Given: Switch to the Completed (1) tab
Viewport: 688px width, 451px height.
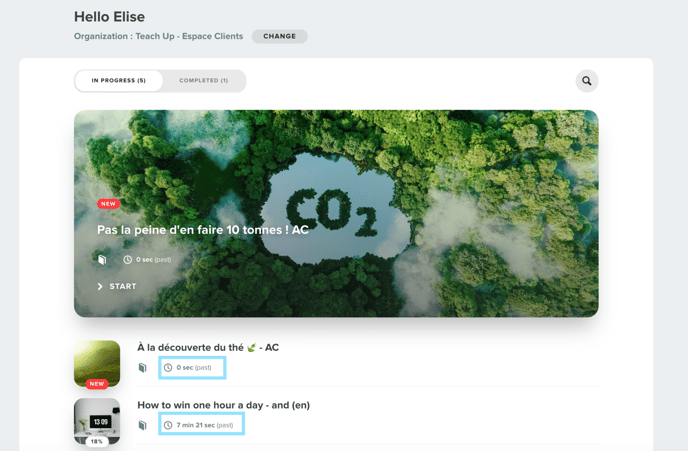Looking at the screenshot, I should click(x=204, y=81).
